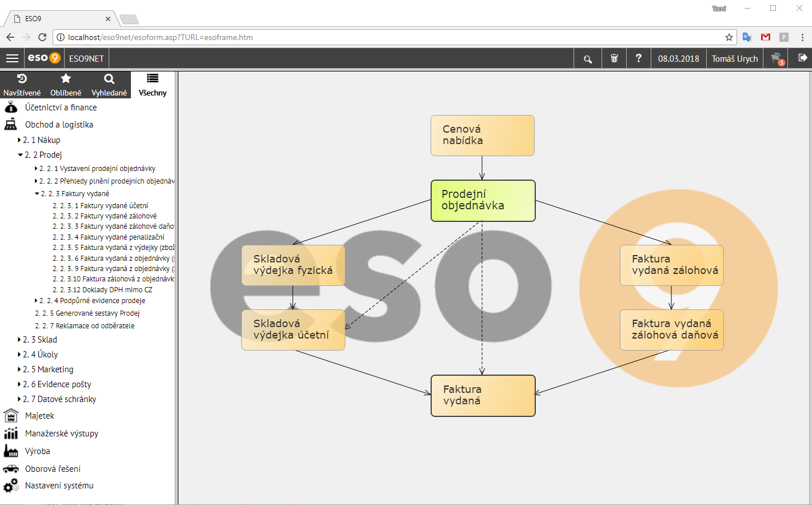Viewport: 812px width, 505px height.
Task: Open the notifications icon with badge 3
Action: point(777,58)
